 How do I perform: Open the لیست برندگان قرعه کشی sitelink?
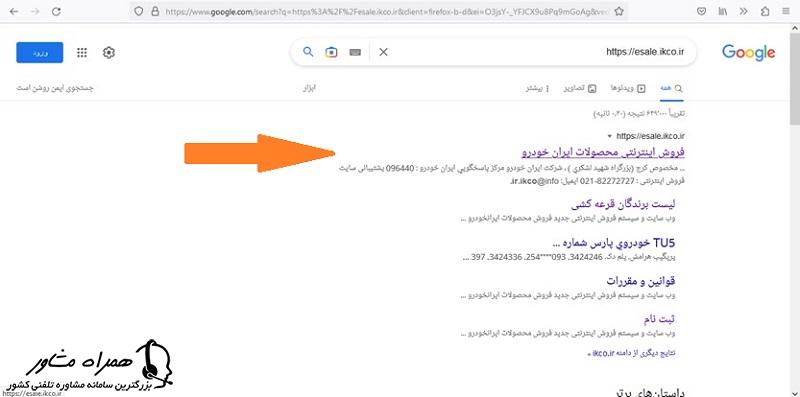pos(623,204)
